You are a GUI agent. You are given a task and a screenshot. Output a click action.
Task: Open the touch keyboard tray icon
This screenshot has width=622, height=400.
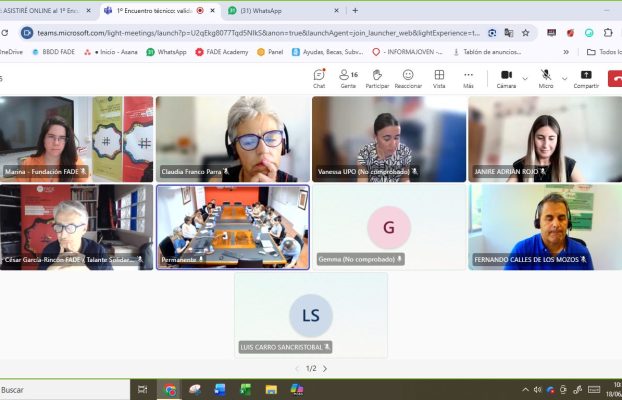click(594, 390)
